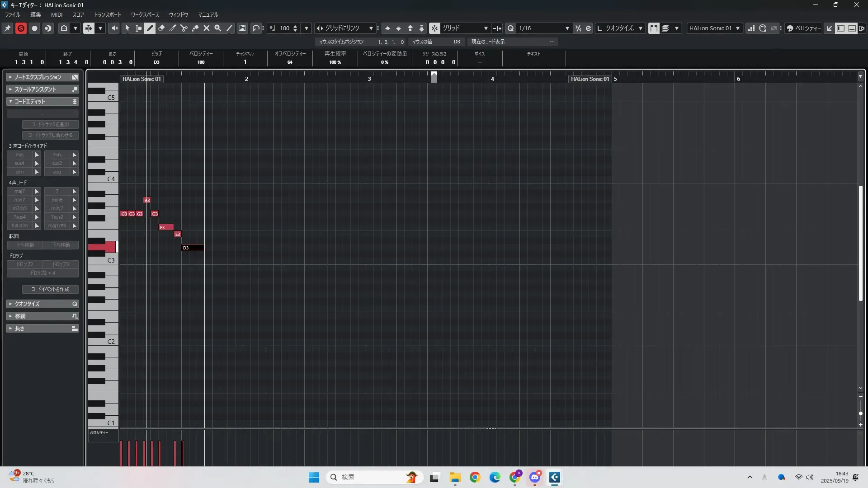Select the Object Selection arrow tool
The width and height of the screenshot is (868, 488).
click(x=127, y=28)
